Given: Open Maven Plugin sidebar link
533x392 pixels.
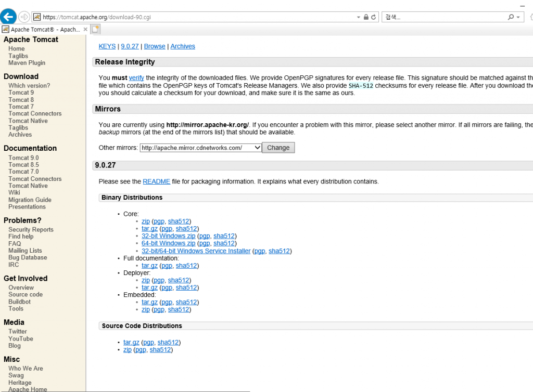Looking at the screenshot, I should coord(27,63).
